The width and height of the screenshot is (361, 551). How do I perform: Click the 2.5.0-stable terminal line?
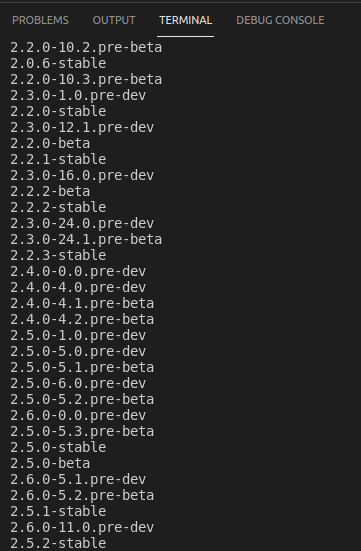(x=58, y=448)
